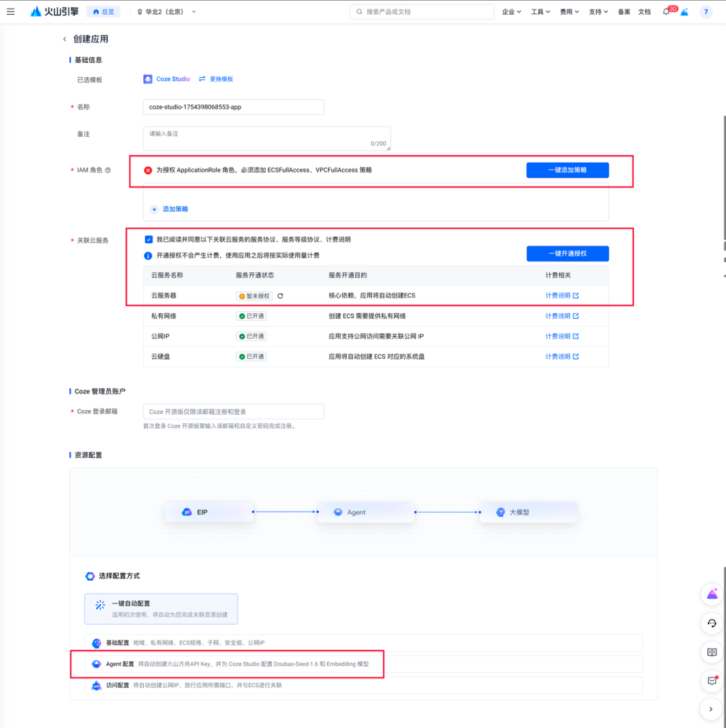Expand the 费用 menu

coord(569,11)
